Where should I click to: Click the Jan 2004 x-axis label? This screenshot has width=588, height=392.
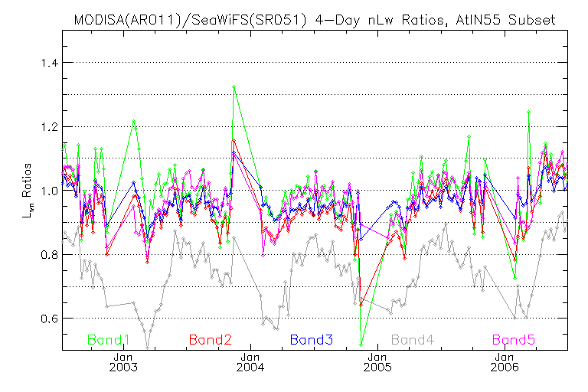tap(250, 362)
